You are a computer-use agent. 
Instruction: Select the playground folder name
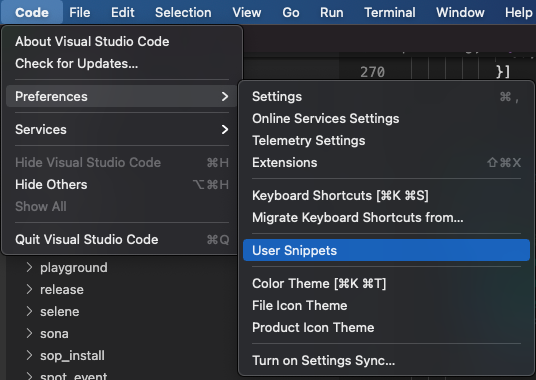(x=74, y=268)
